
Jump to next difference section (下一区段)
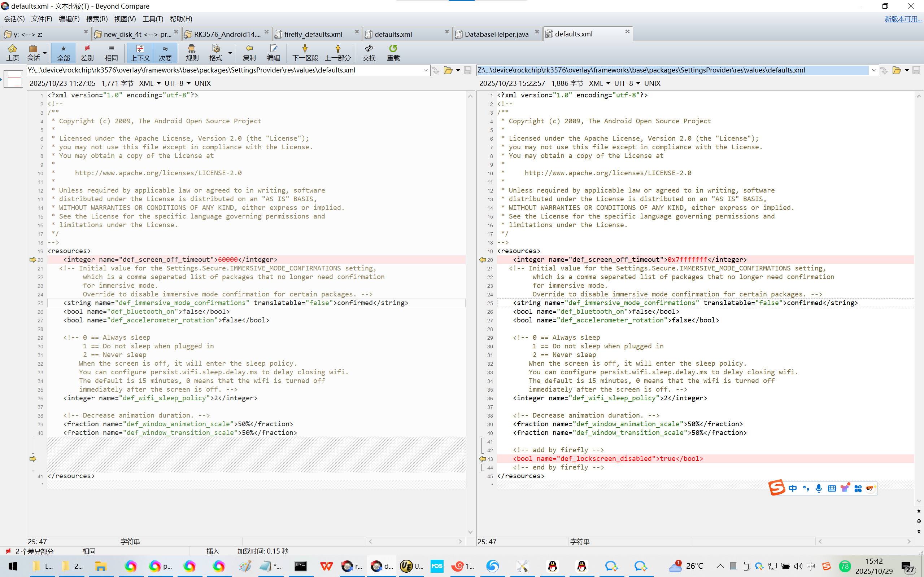[305, 52]
